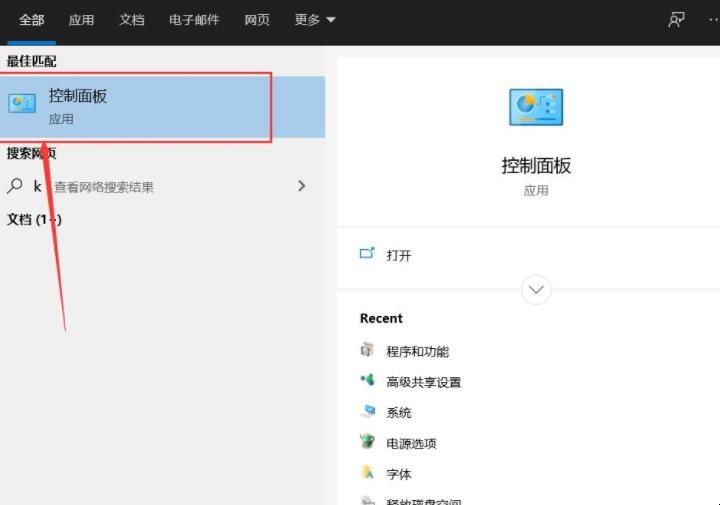Switch to the 电子邮件 tab

[x=194, y=20]
